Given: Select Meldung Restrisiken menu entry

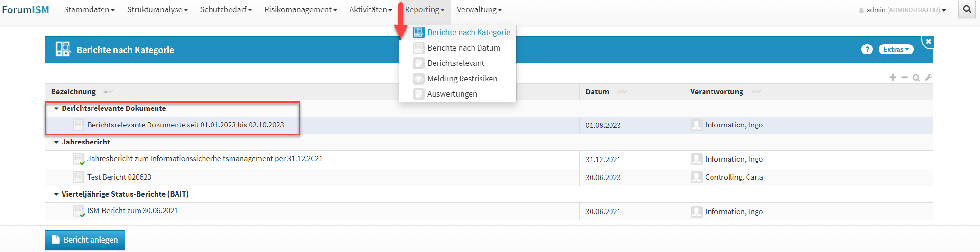Looking at the screenshot, I should (462, 79).
